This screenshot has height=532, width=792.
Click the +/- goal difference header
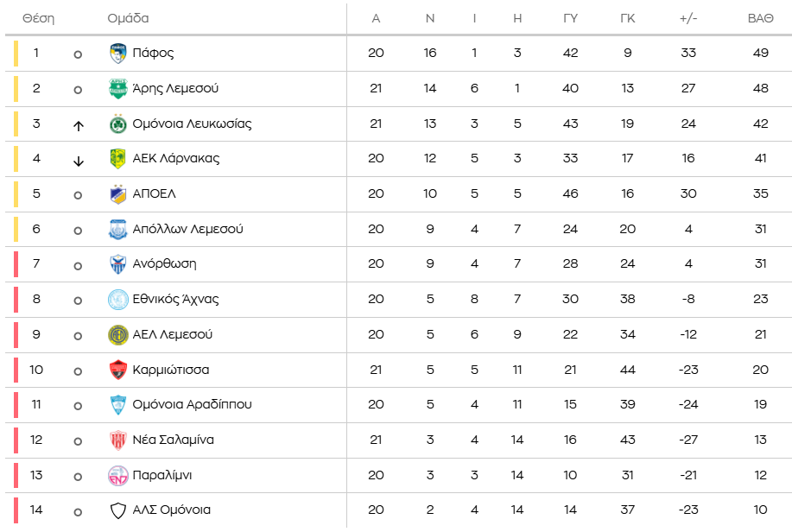tap(688, 18)
